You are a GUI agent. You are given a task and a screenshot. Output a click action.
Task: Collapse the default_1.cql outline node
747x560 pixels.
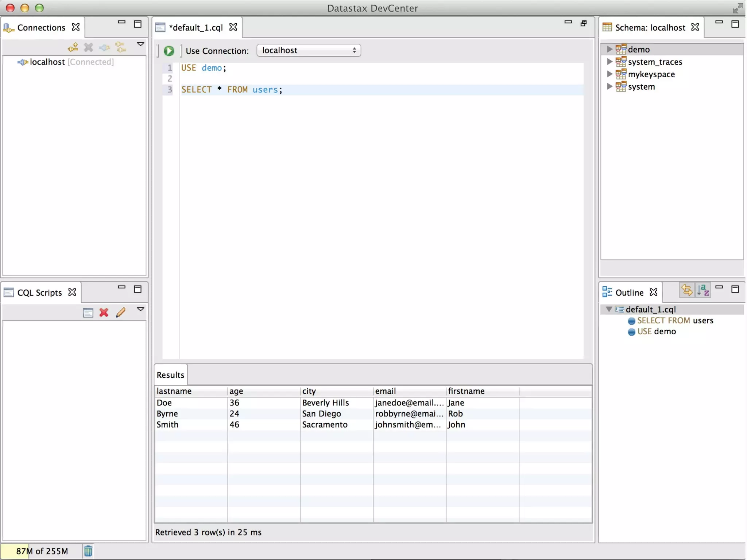[609, 309]
